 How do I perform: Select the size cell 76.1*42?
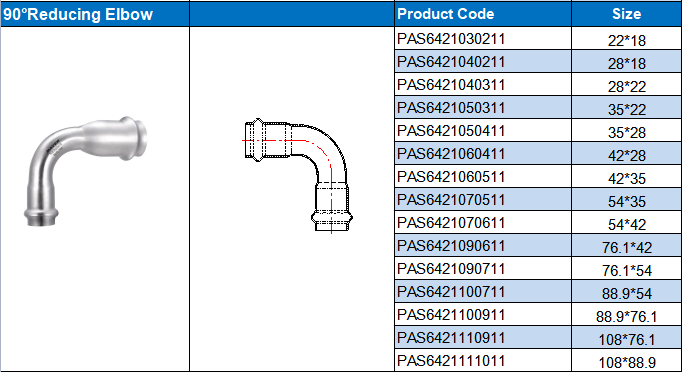(x=626, y=246)
